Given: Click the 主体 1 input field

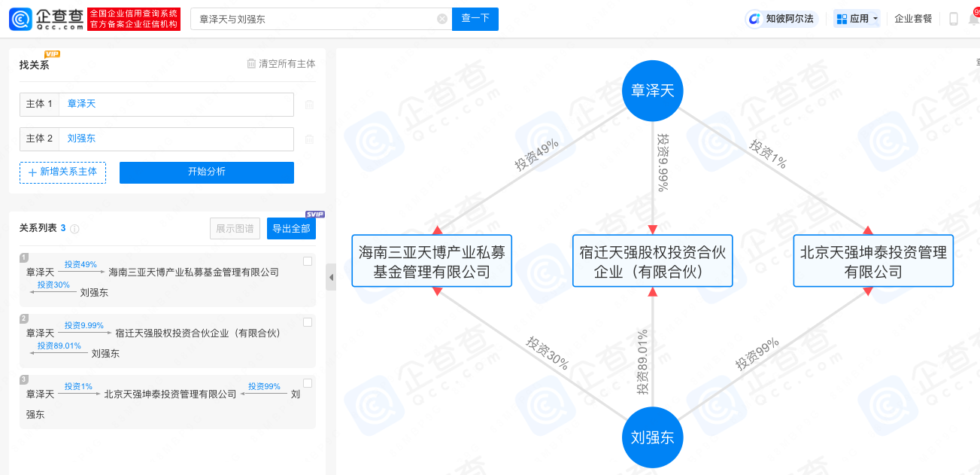Looking at the screenshot, I should (176, 105).
